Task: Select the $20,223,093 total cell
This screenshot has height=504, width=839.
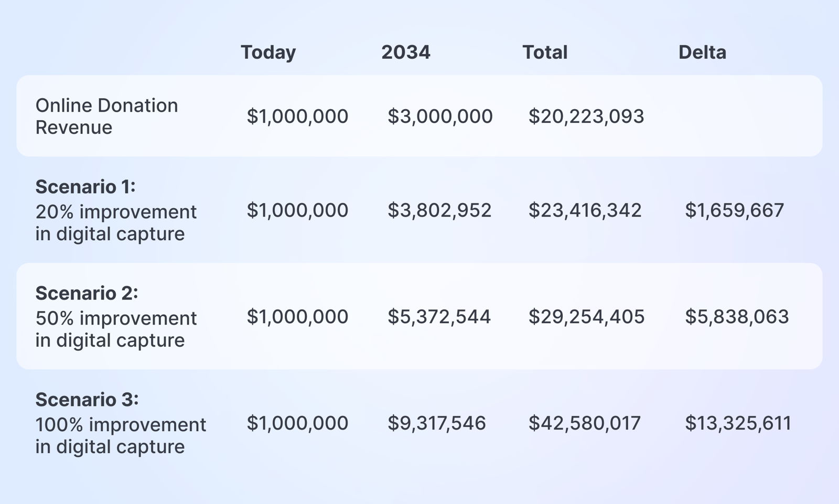Action: [x=586, y=116]
